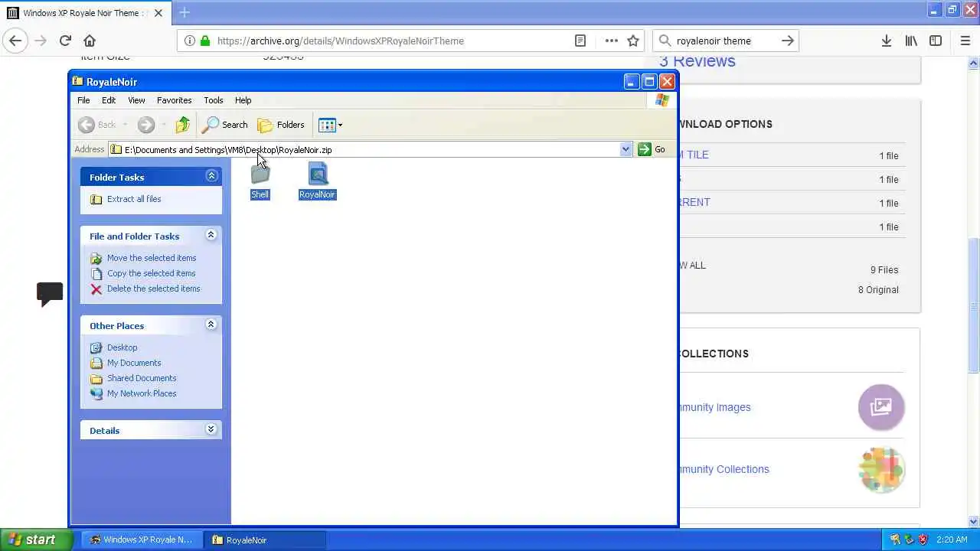Toggle the Firefox sidebar icon
Viewport: 980px width, 551px height.
(x=936, y=41)
